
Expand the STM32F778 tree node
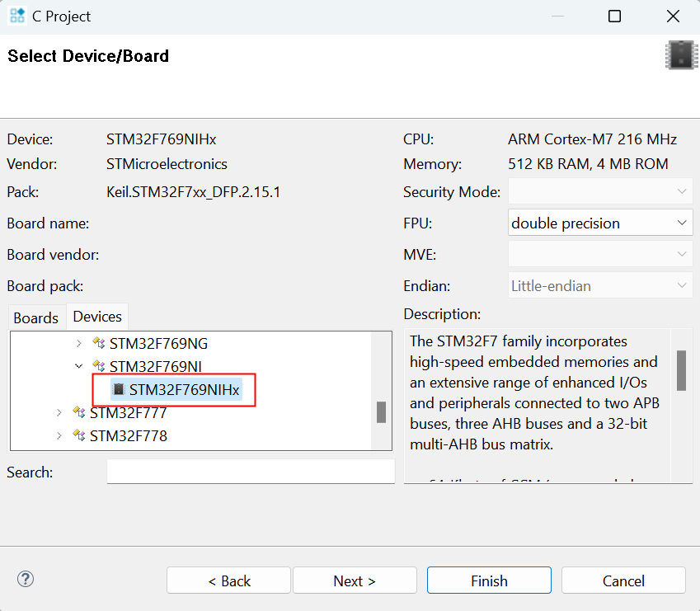click(x=59, y=435)
